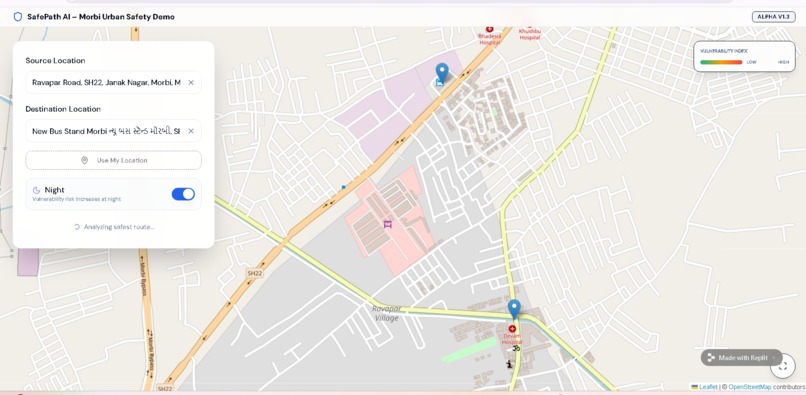Viewport: 806px width, 395px height.
Task: Open the OpenStreetMap attribution link
Action: (x=750, y=387)
